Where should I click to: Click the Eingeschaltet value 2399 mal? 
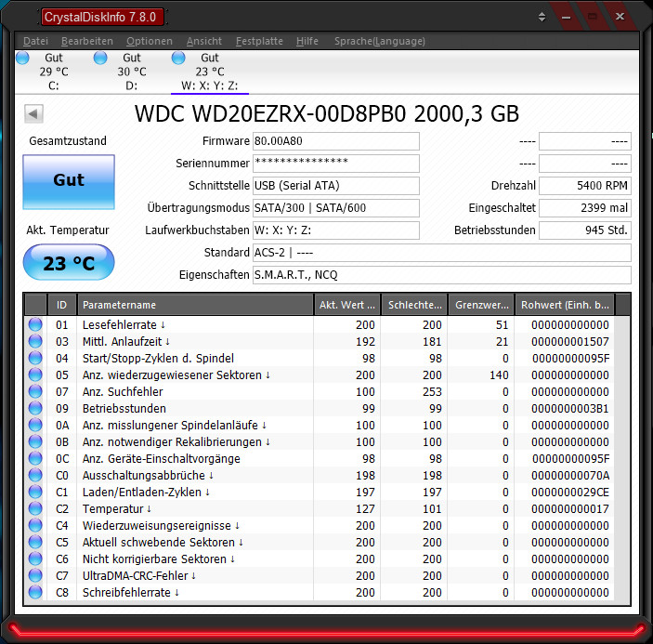point(585,208)
